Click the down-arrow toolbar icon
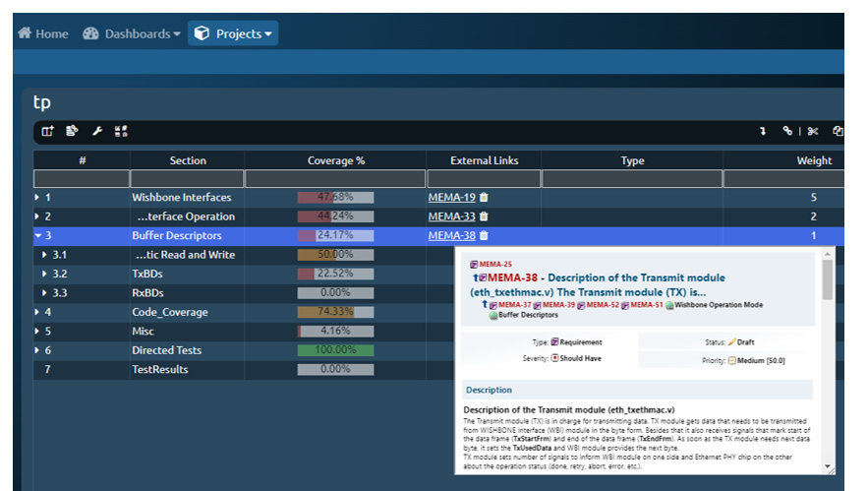 coord(762,131)
